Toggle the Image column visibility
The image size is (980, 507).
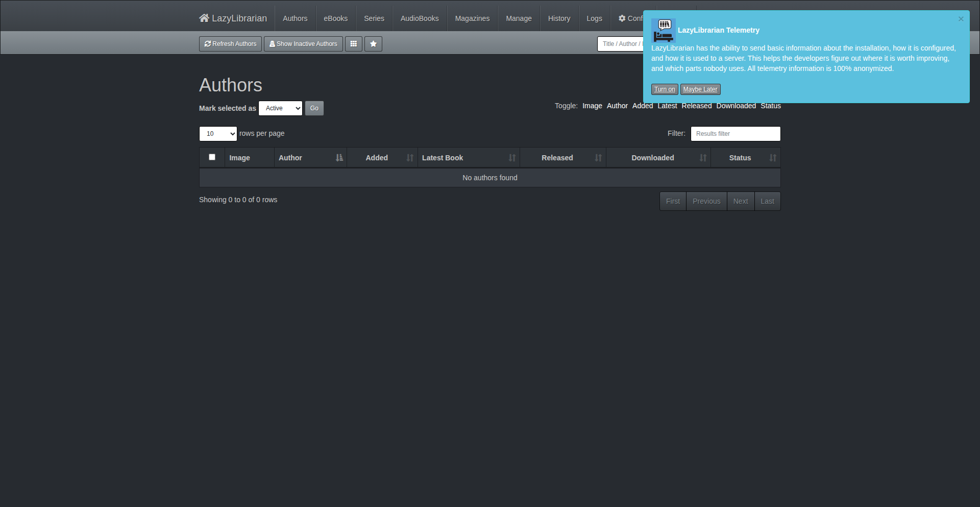pyautogui.click(x=592, y=106)
